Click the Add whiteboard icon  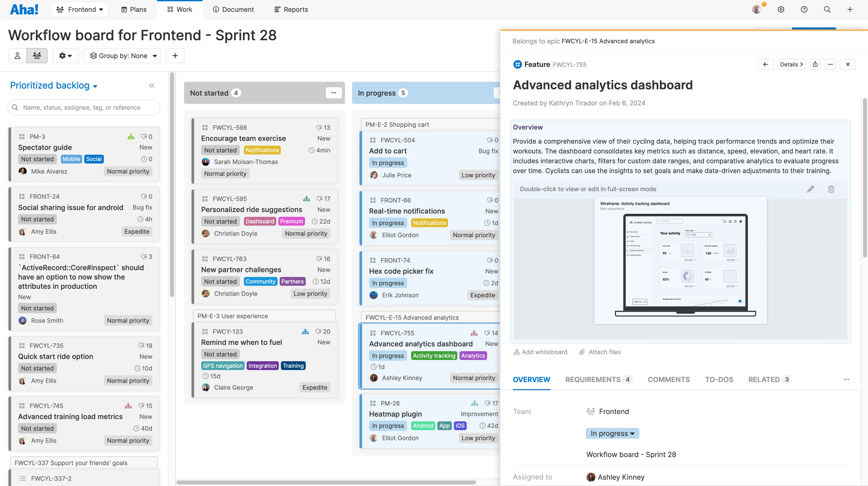[516, 352]
